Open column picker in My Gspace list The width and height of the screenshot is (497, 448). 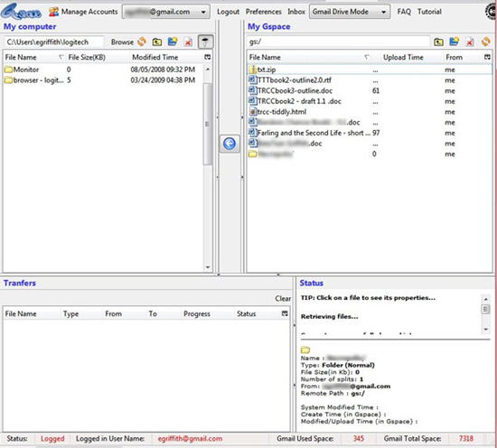487,57
